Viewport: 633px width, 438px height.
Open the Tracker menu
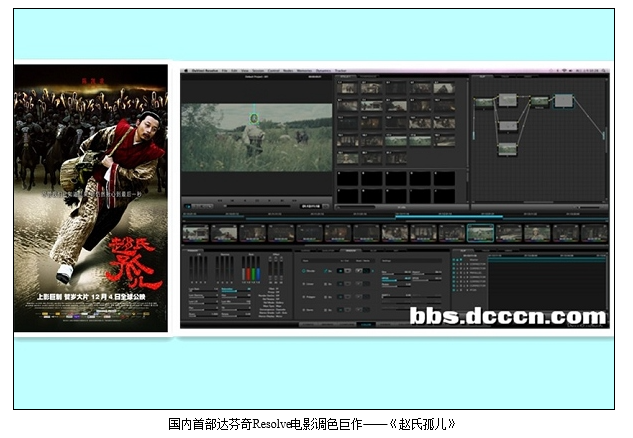coord(341,71)
